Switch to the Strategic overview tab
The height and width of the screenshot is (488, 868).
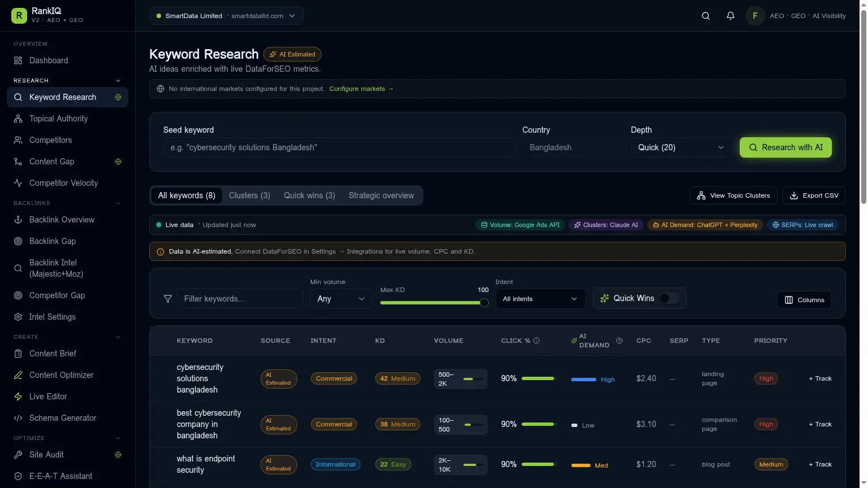381,195
